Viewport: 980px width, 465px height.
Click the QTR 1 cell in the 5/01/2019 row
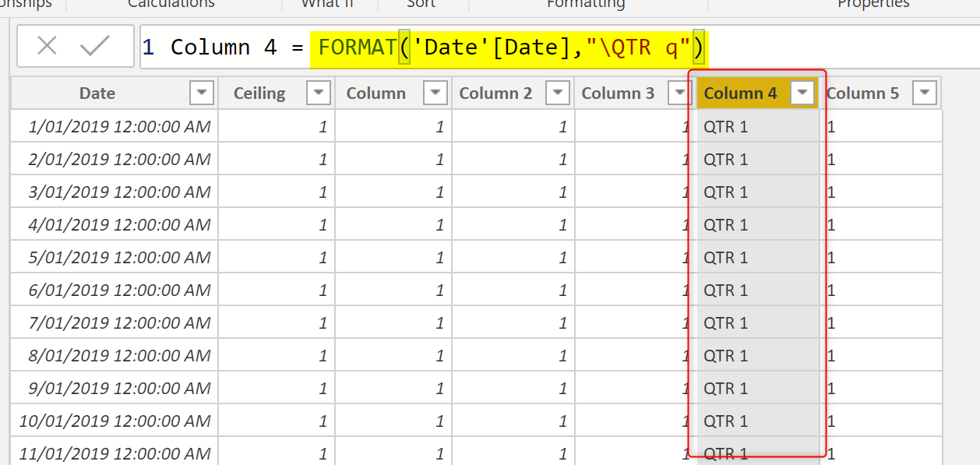coord(726,257)
